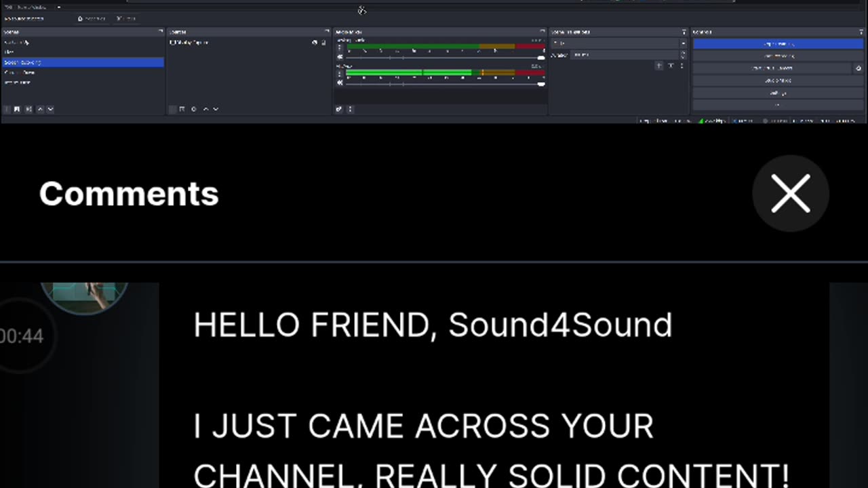Open options for the second mixer channel
The image size is (868, 488).
click(340, 73)
